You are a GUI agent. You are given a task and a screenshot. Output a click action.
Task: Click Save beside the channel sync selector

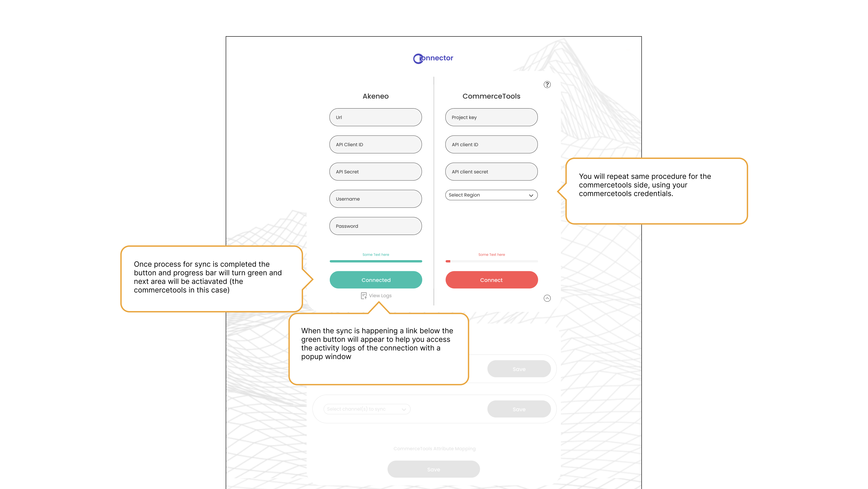point(519,409)
